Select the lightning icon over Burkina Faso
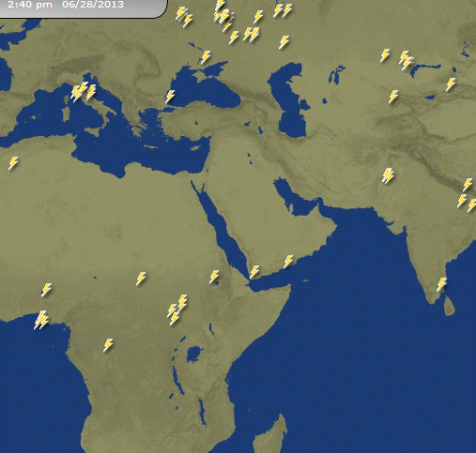The width and height of the screenshot is (476, 453). point(46,290)
